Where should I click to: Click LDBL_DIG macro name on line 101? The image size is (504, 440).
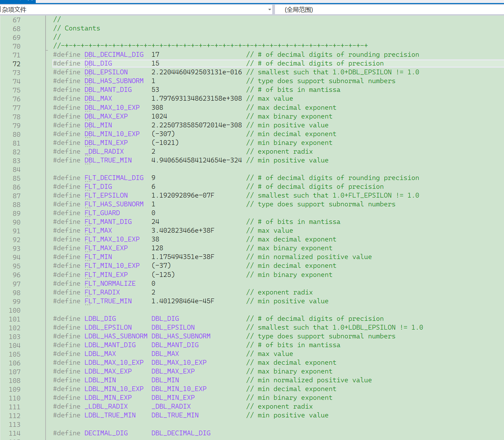100,318
